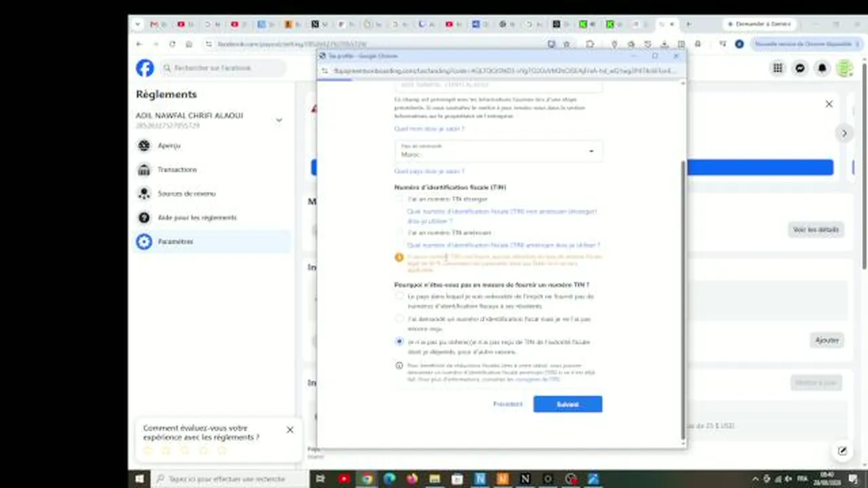The height and width of the screenshot is (488, 868).
Task: Select the Sources de revenu sidebar icon
Action: click(144, 194)
